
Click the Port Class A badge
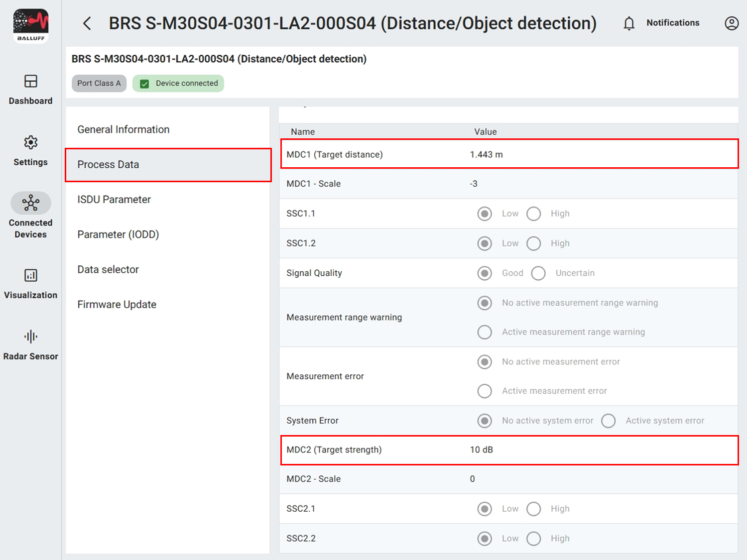(99, 83)
